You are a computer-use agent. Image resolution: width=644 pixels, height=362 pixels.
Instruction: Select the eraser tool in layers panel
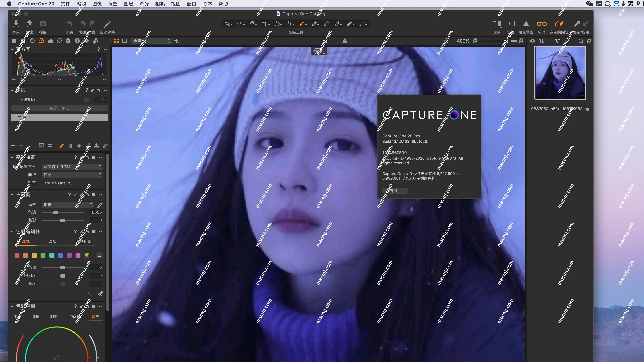[105, 146]
